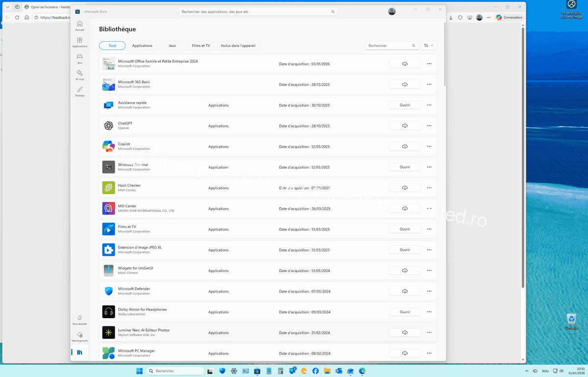Select the Tout filter chip
The height and width of the screenshot is (377, 588).
tap(112, 46)
